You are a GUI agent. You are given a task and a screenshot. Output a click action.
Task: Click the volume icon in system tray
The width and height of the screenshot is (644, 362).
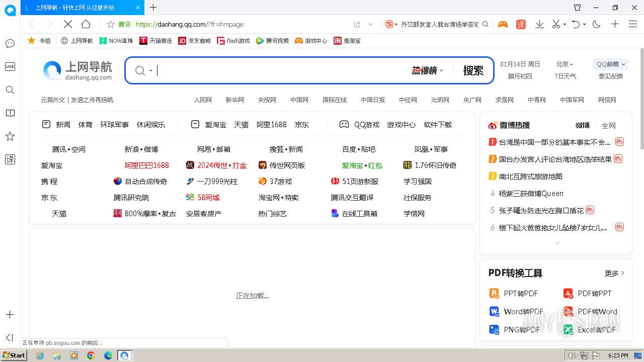[572, 355]
